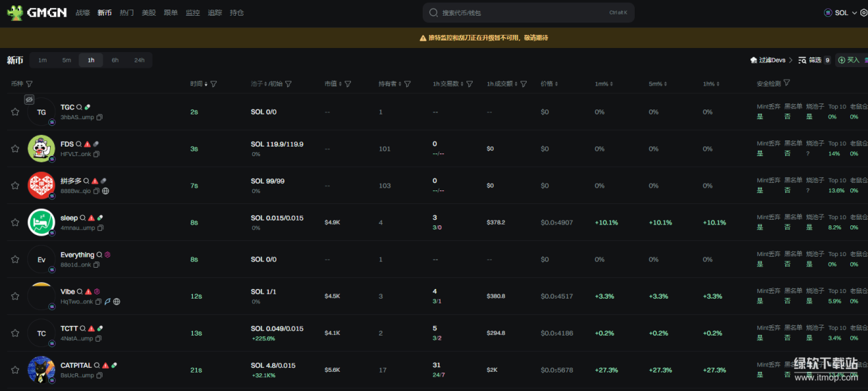Open the 筛选 filter panel
Screen dimensions: 868x391
(809, 60)
